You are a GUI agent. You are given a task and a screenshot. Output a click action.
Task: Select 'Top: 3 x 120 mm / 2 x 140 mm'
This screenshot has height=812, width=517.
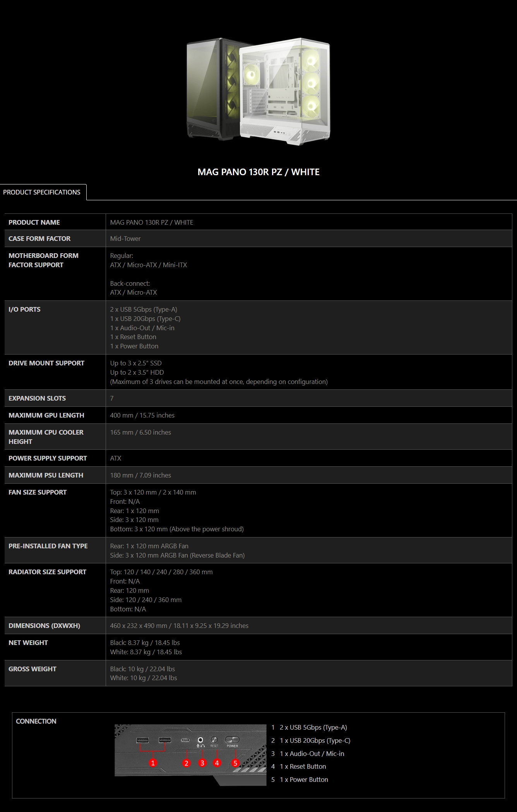click(x=153, y=492)
